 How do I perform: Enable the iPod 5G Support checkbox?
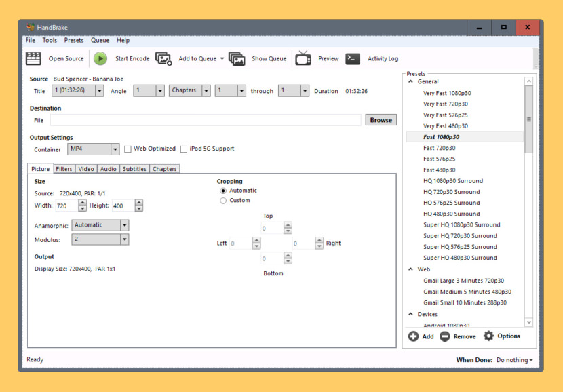coord(184,149)
